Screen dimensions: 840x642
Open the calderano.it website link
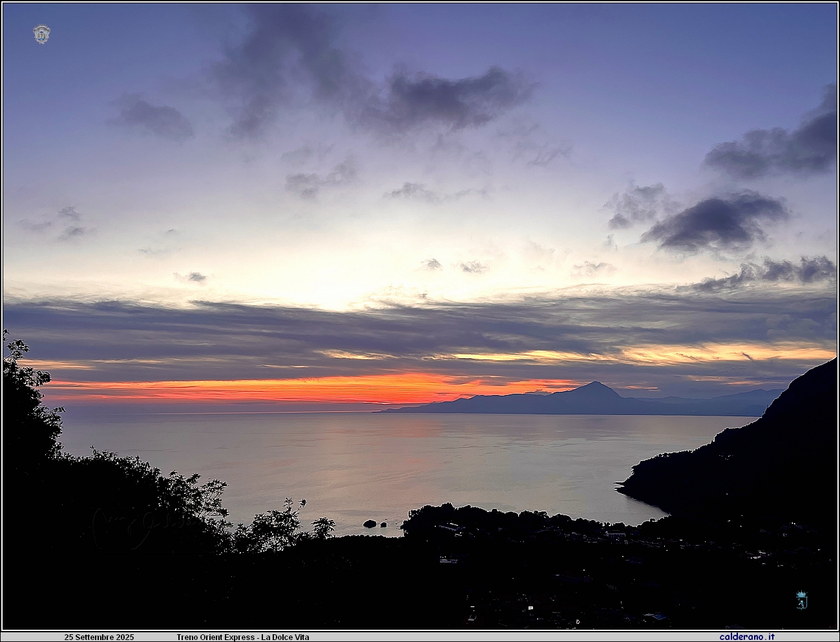pos(747,637)
